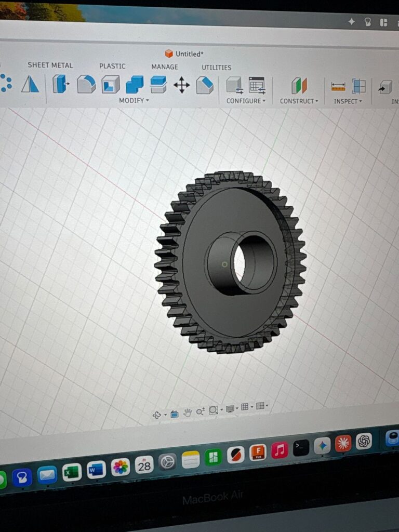Viewport: 399px width, 532px height.
Task: Open the Claude starburst app in Dock
Action: point(343,443)
